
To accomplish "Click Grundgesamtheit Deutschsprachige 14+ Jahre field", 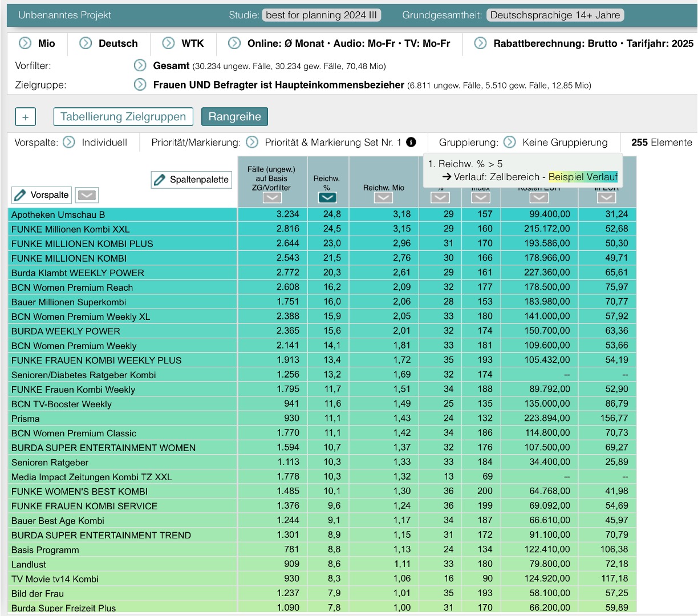I will coord(555,15).
